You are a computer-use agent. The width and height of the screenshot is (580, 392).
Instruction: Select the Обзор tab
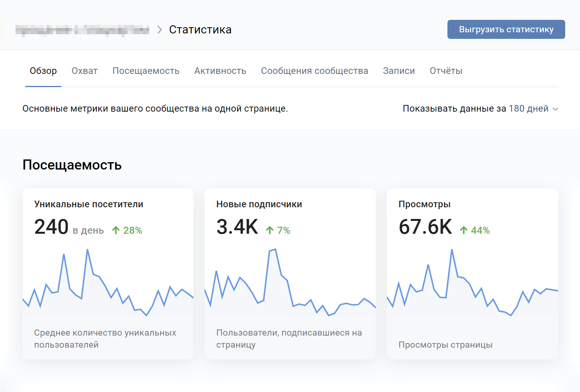click(43, 71)
